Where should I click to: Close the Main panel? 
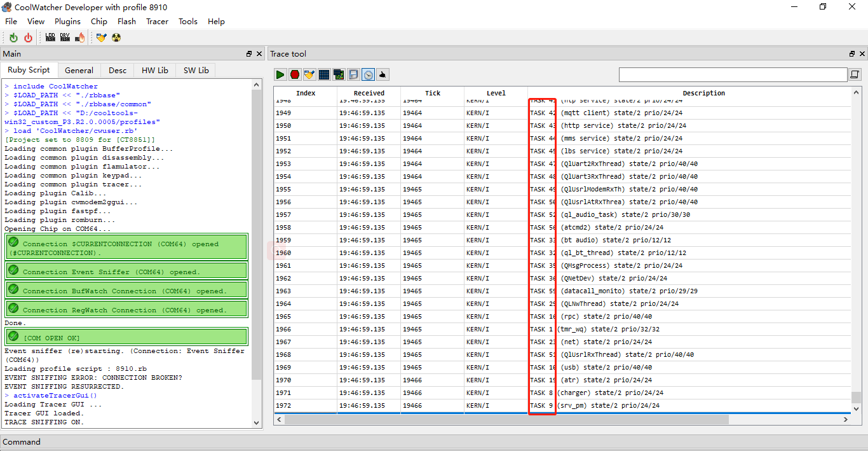coord(259,54)
